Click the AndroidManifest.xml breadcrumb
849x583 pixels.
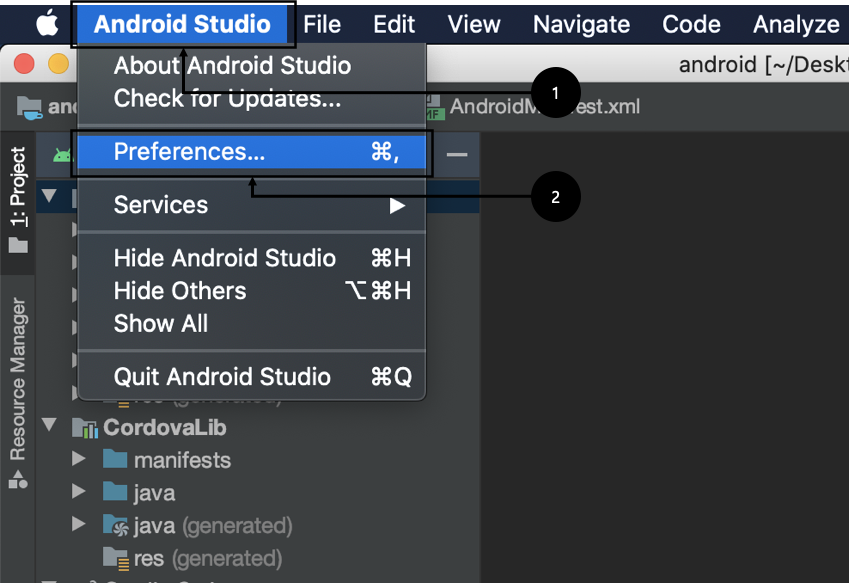tap(544, 107)
